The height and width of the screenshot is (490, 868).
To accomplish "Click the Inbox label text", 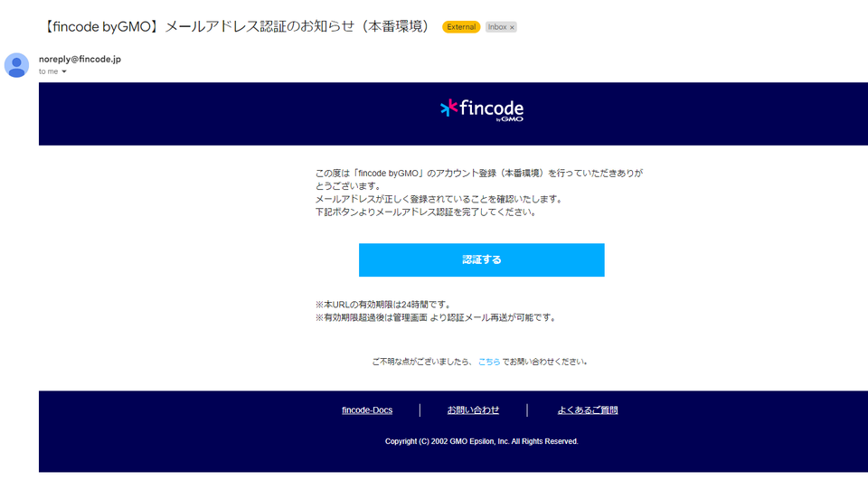I will [x=497, y=26].
